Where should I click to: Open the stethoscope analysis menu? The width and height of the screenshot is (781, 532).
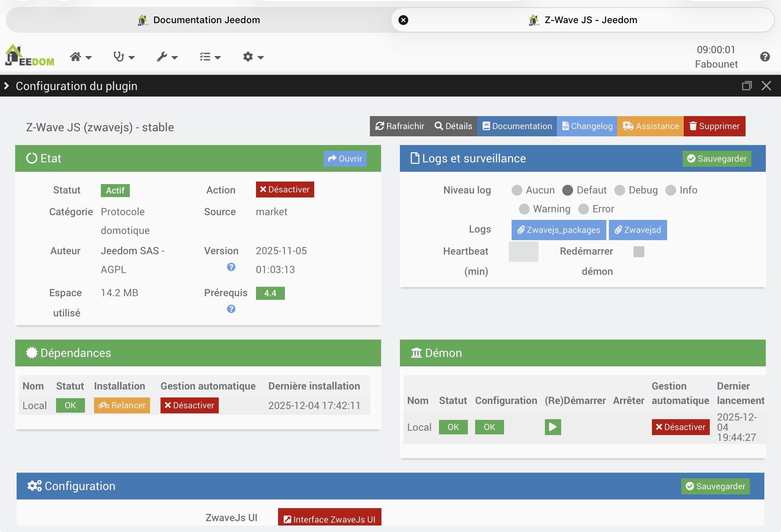coord(124,57)
